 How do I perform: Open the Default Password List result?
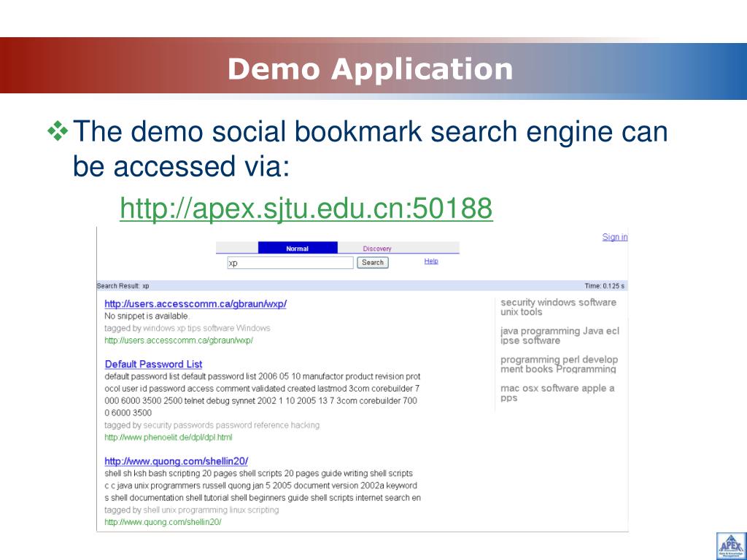pyautogui.click(x=153, y=365)
